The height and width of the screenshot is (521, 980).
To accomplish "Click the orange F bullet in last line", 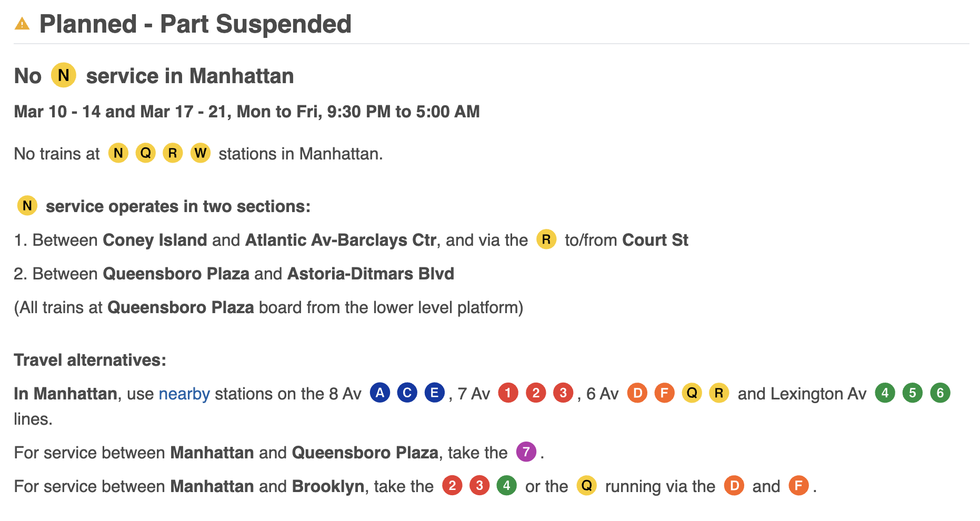I will [798, 485].
